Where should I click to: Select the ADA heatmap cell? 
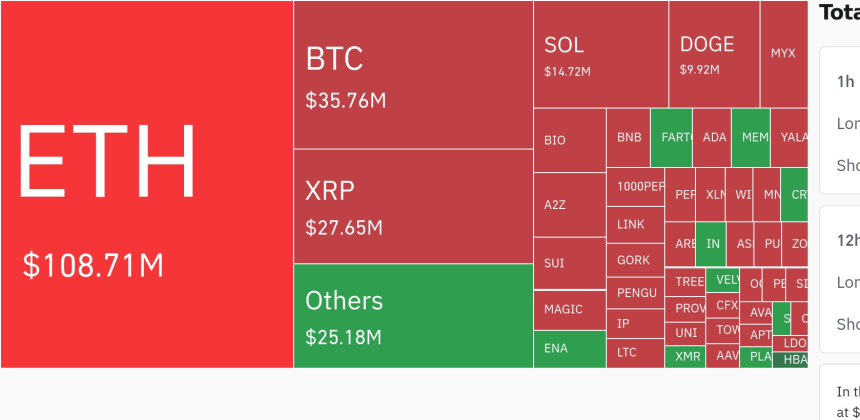click(x=715, y=137)
